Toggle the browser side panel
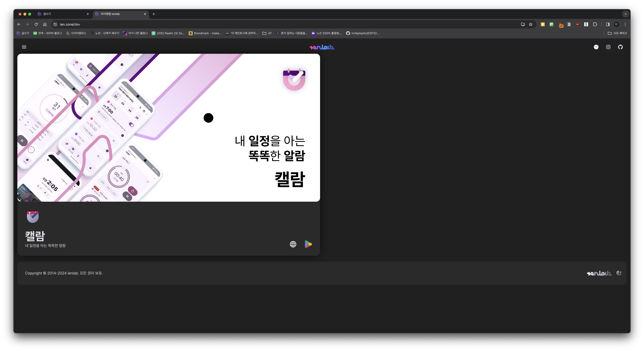644x351 pixels. pos(608,24)
